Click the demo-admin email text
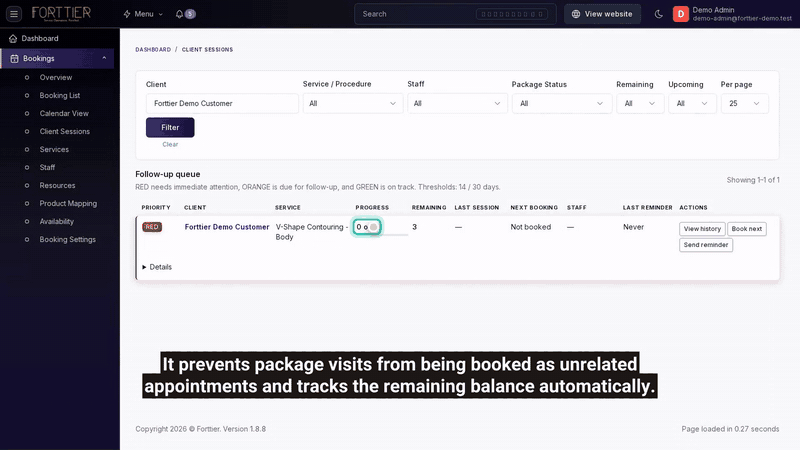Viewport: 800px width, 450px height. [742, 18]
